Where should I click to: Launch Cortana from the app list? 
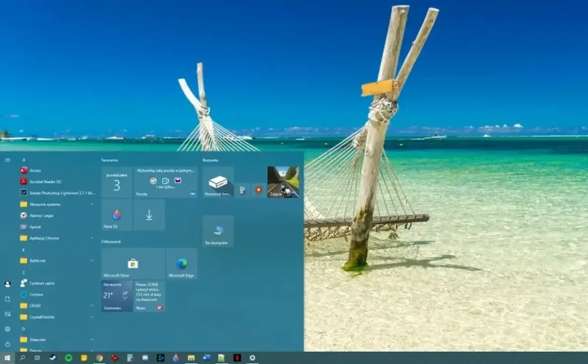[x=35, y=295]
